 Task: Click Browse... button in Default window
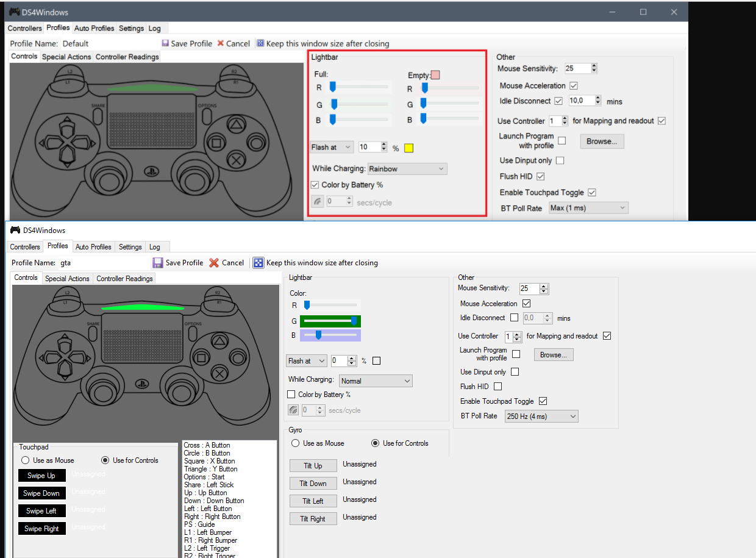602,141
